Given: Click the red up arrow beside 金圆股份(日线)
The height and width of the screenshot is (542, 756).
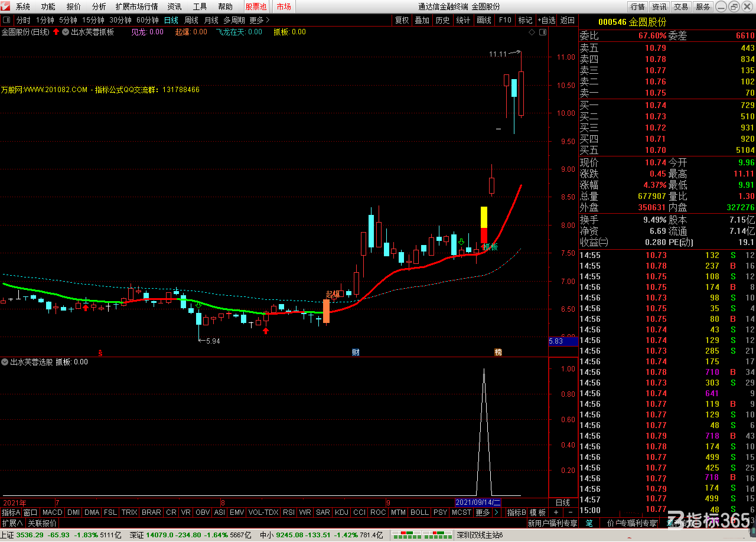Looking at the screenshot, I should tap(56, 32).
